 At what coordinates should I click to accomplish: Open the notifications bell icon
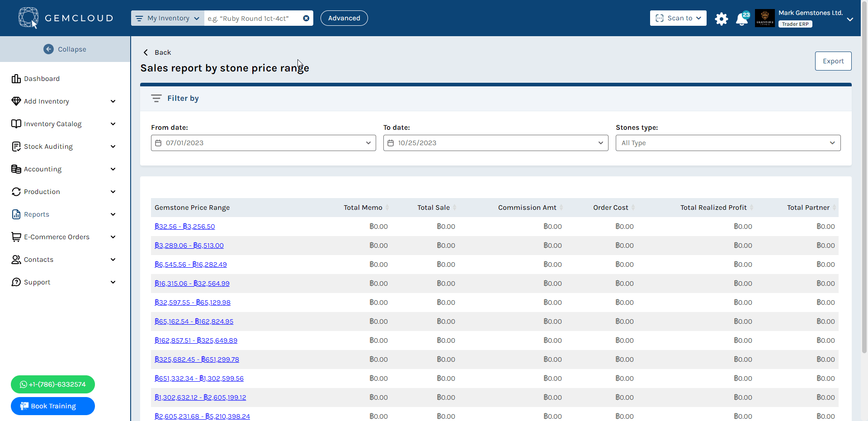pos(742,19)
